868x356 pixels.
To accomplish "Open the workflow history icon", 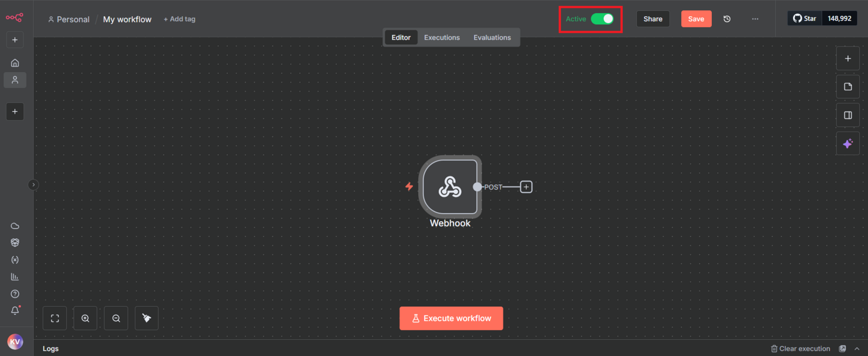I will point(727,19).
